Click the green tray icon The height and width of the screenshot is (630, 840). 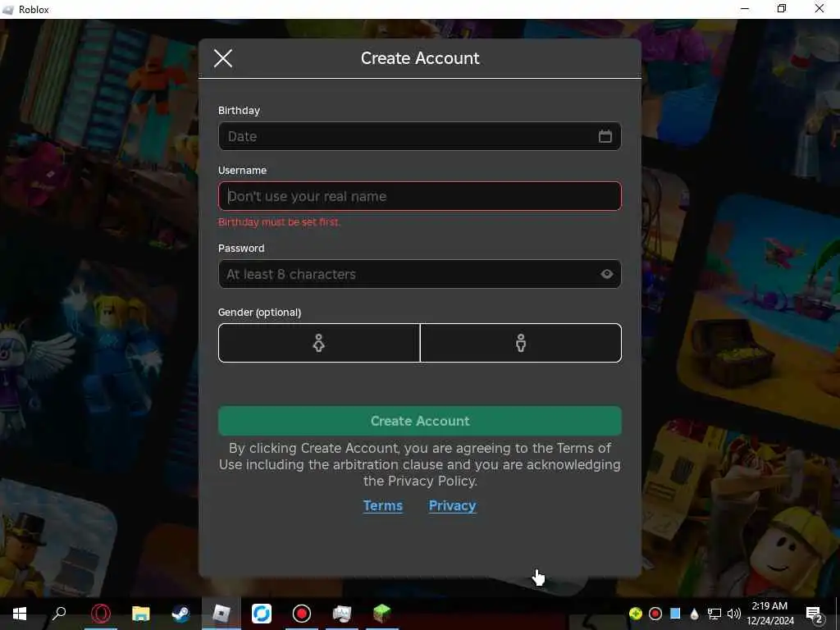pyautogui.click(x=636, y=614)
